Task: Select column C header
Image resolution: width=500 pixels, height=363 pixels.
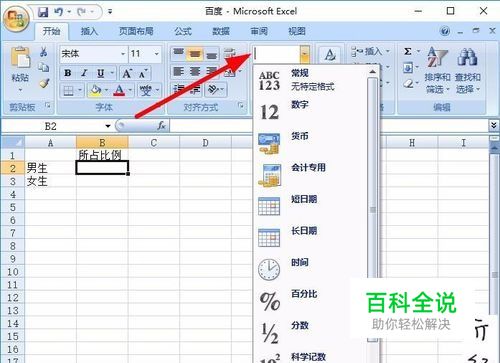Action: (x=154, y=143)
